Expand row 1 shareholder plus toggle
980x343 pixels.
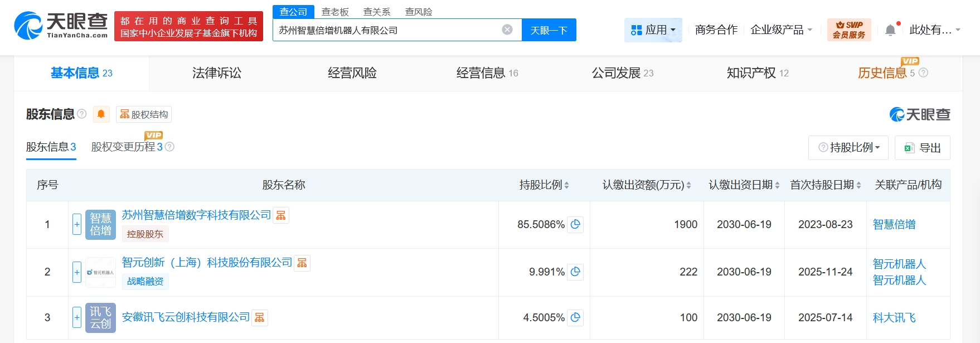pyautogui.click(x=77, y=224)
